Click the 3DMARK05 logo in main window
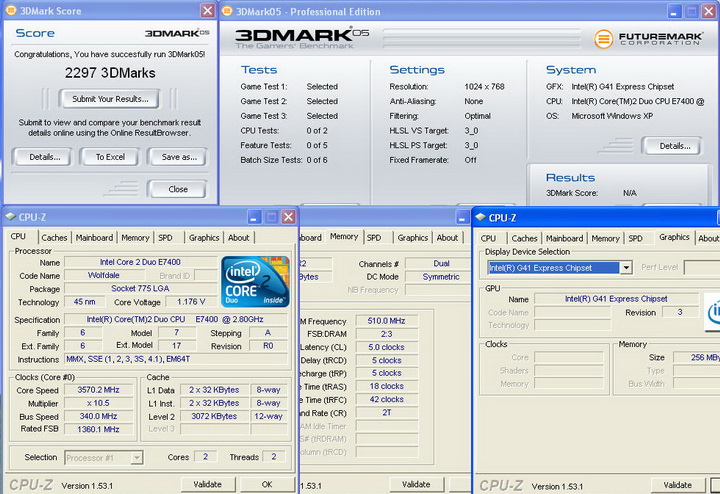Viewport: 720px width, 494px height. coord(302,39)
